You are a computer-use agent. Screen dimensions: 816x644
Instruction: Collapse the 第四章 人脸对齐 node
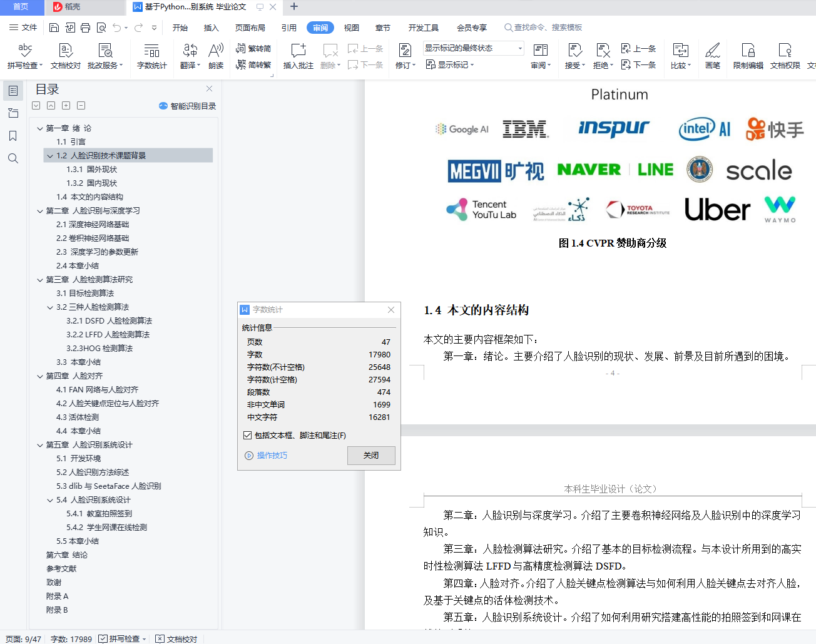click(40, 376)
